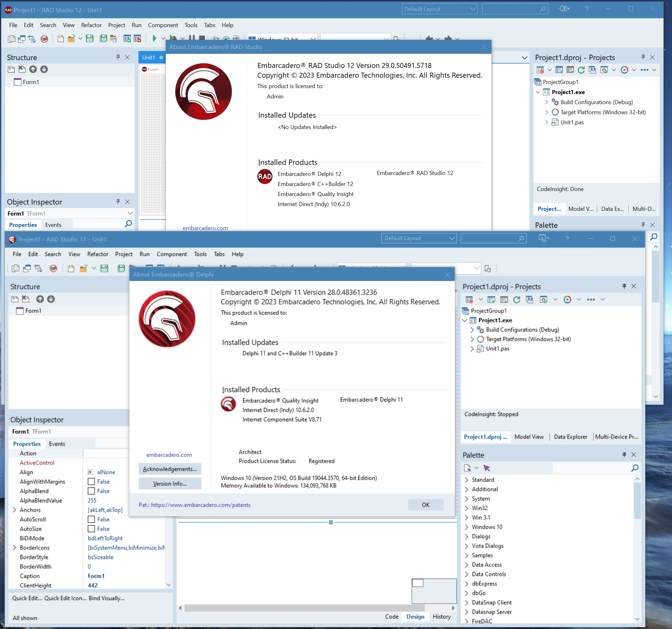Open Default Layout dropdown in RAD Studio 11
The width and height of the screenshot is (672, 629).
click(x=419, y=239)
